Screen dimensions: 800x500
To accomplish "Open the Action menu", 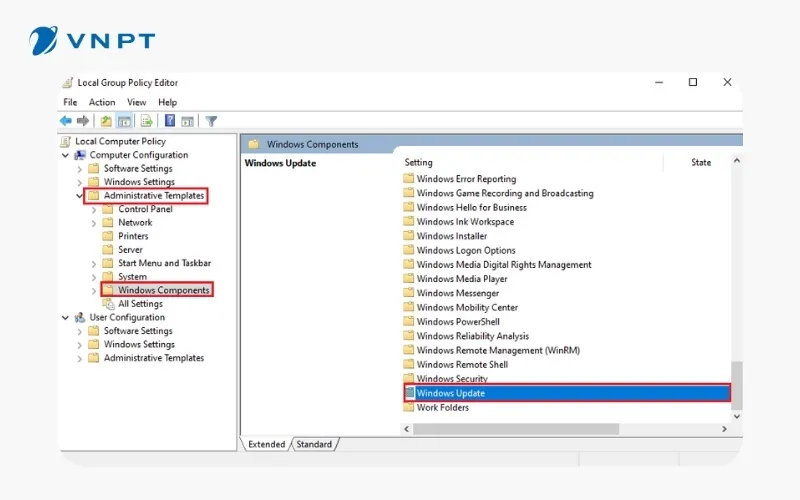I will coord(102,102).
